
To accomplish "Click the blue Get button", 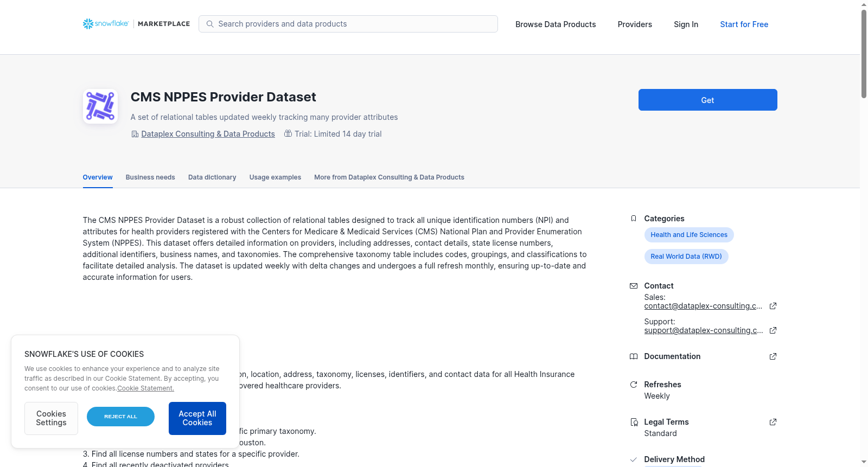I will (707, 100).
